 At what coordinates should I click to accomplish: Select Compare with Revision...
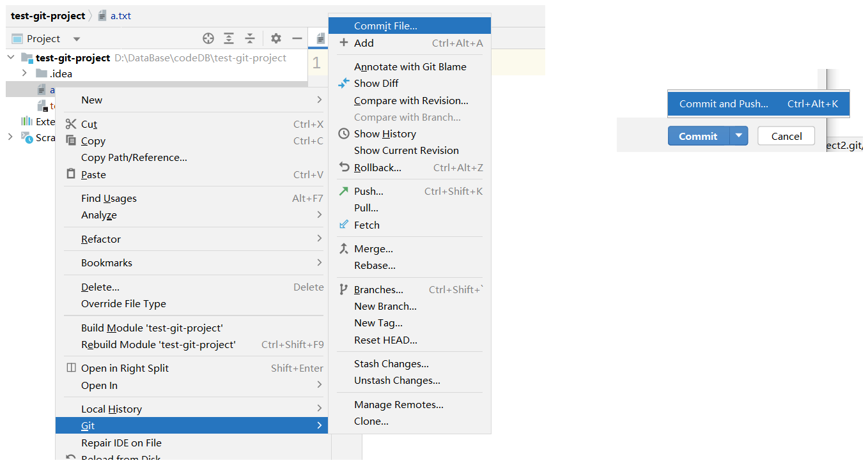[410, 100]
